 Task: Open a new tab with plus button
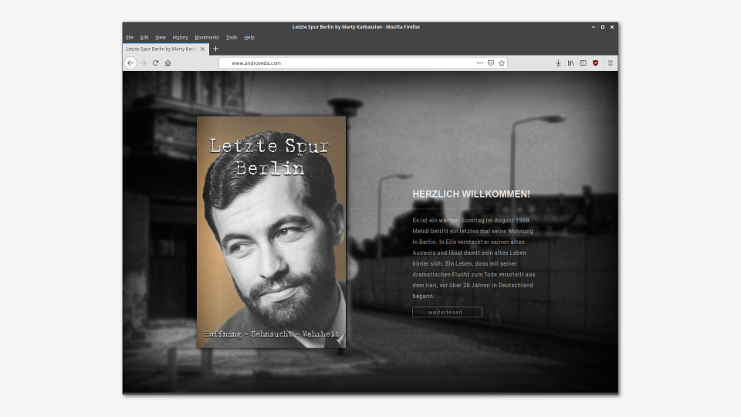[215, 49]
